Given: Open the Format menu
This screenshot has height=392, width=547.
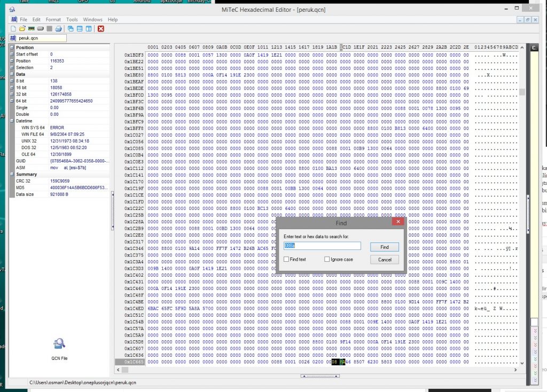Looking at the screenshot, I should tap(53, 20).
